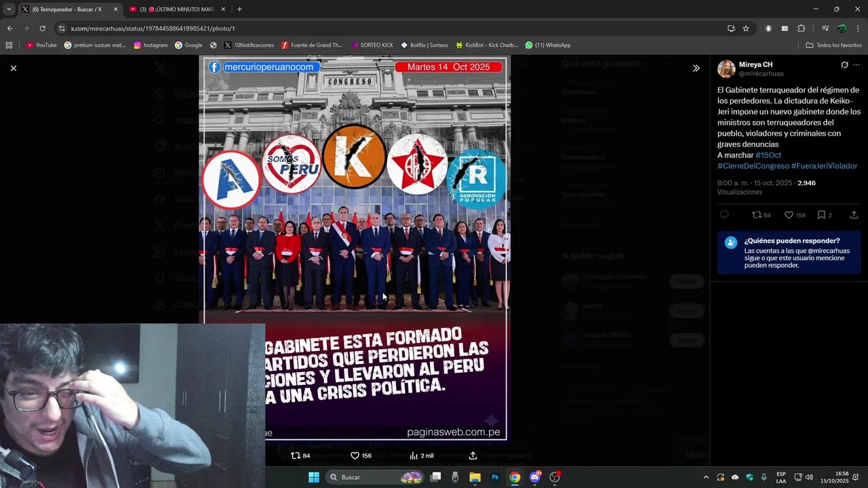Open the SORTEO KICK bookmark
Viewport: 868px width, 488px height.
372,45
